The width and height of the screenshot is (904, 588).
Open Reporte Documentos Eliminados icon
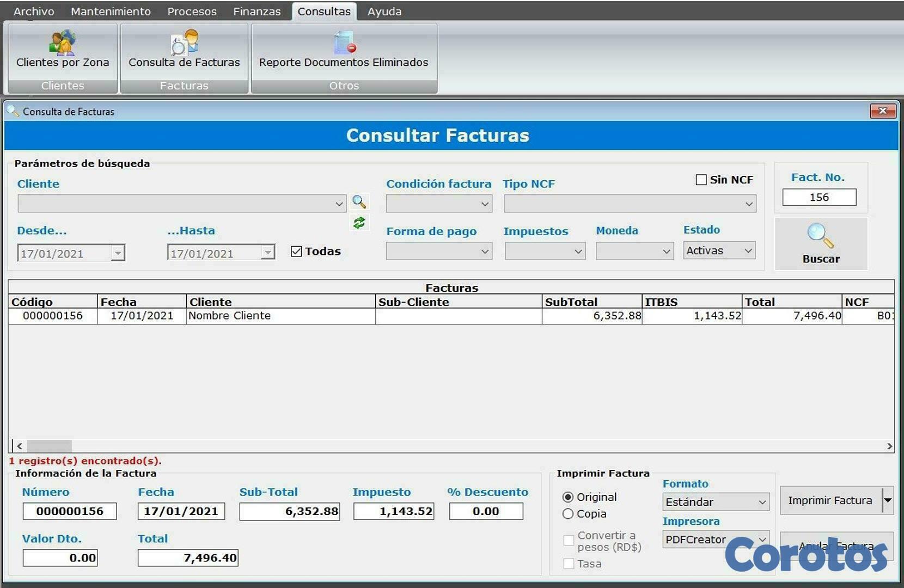point(344,44)
